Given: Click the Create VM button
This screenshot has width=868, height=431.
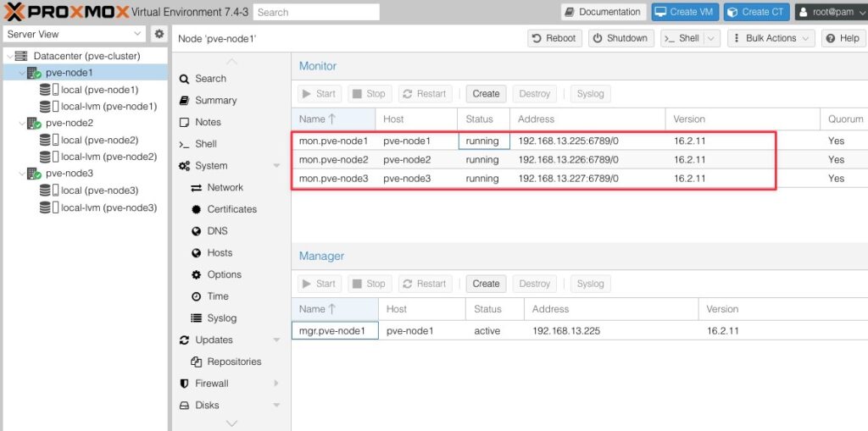Looking at the screenshot, I should pyautogui.click(x=685, y=12).
